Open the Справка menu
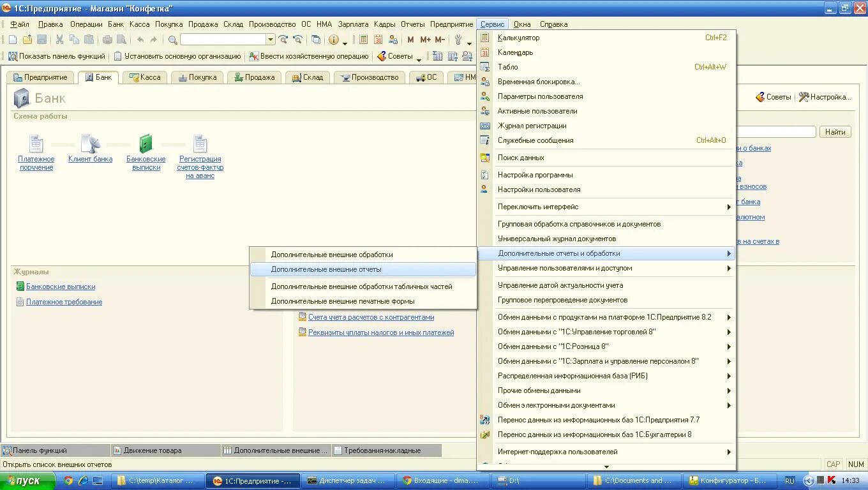The image size is (868, 490). [553, 24]
